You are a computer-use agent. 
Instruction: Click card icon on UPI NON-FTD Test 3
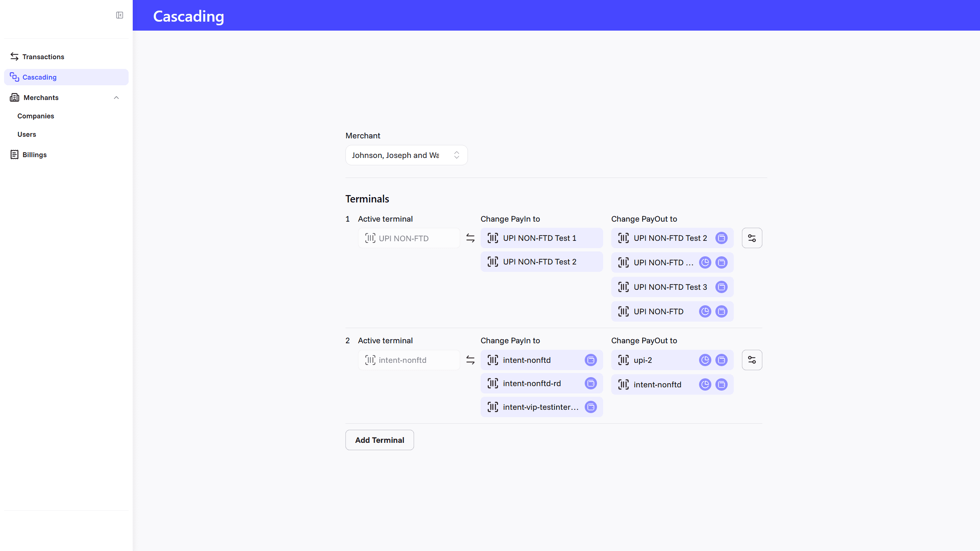tap(722, 287)
